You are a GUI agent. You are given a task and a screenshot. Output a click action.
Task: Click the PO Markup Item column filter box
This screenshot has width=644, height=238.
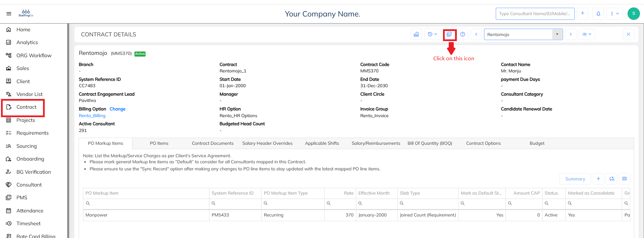[x=146, y=203]
